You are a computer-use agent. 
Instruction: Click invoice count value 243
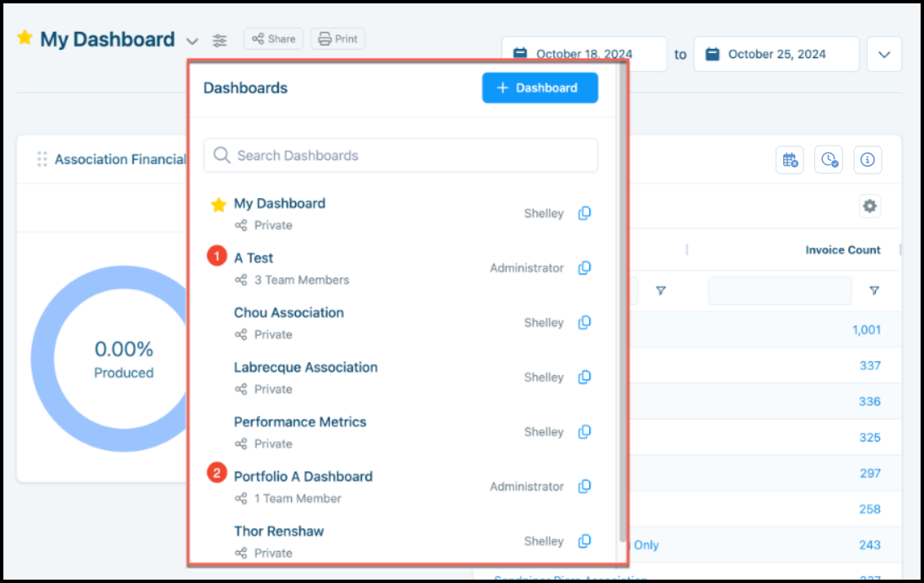870,545
